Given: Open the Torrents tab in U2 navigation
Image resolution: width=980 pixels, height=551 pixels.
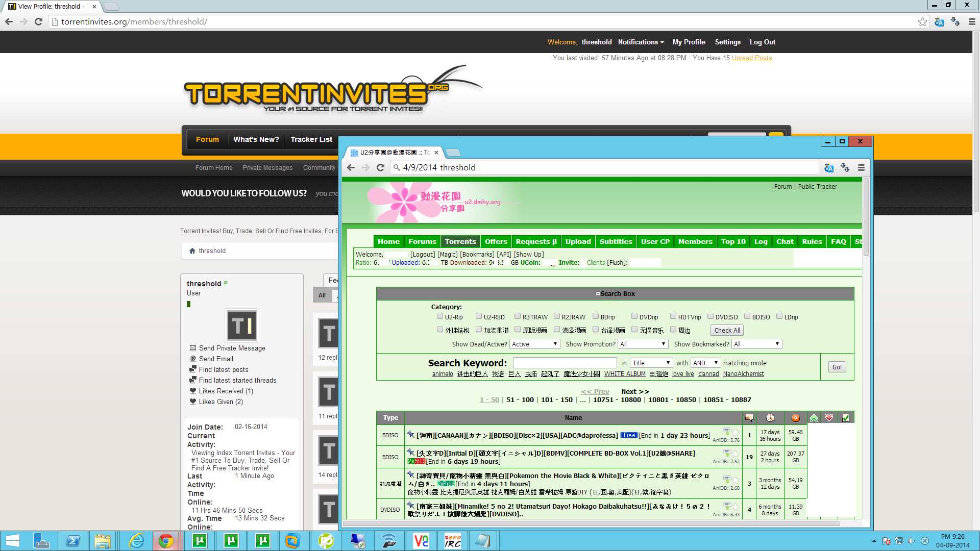Looking at the screenshot, I should click(460, 242).
